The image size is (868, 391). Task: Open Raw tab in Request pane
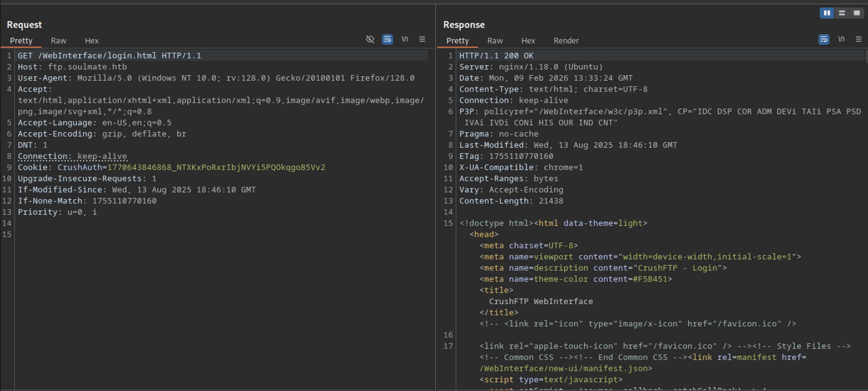click(58, 41)
